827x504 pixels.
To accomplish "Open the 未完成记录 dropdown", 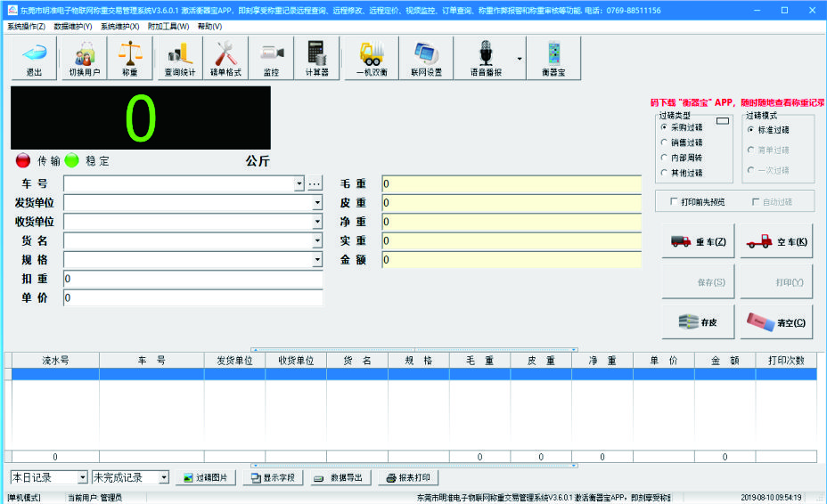I will click(x=164, y=477).
